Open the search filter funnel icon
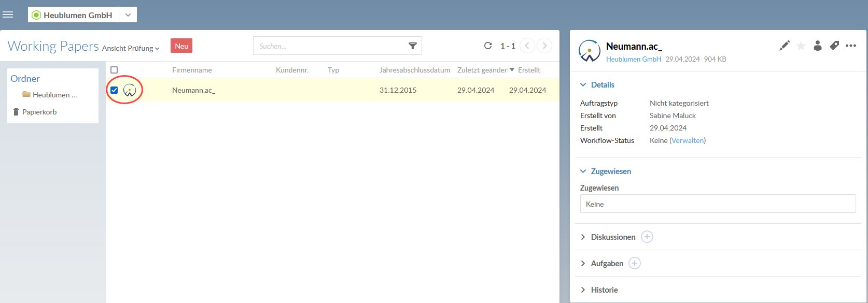The height and width of the screenshot is (303, 868). click(413, 46)
